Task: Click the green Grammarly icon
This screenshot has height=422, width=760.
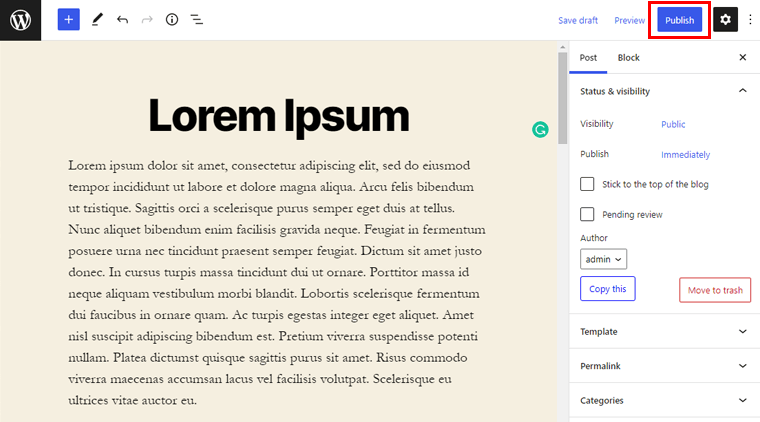Action: coord(540,129)
